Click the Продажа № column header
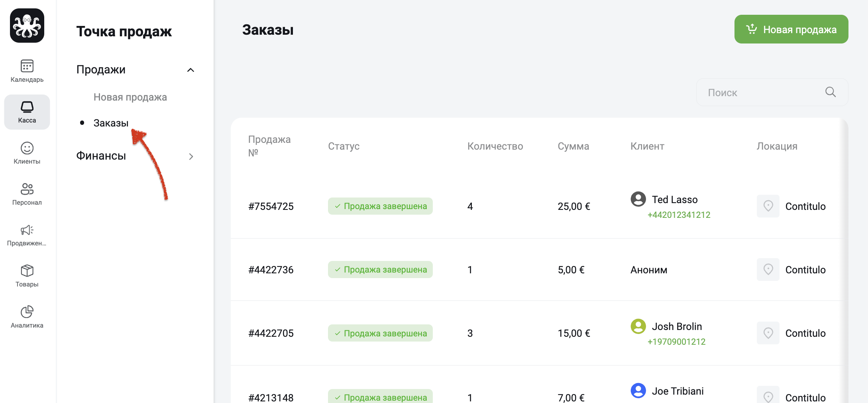Viewport: 868px width, 403px height. click(x=269, y=146)
